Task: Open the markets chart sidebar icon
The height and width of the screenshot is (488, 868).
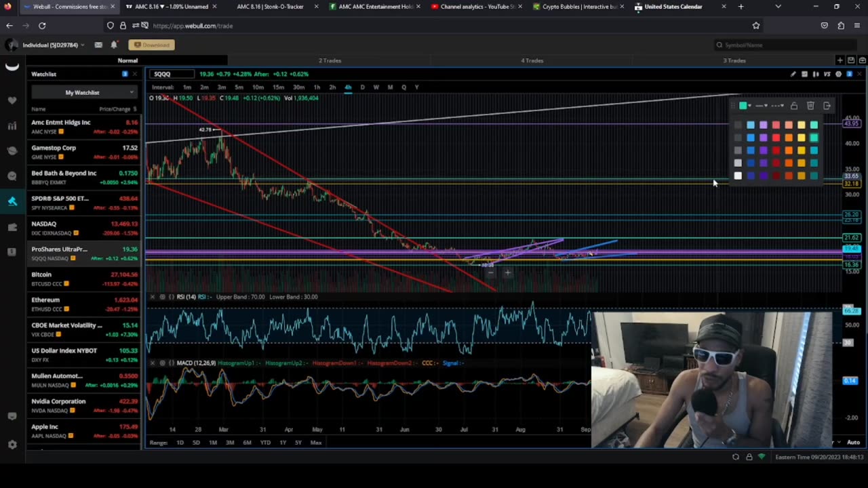Action: click(12, 125)
